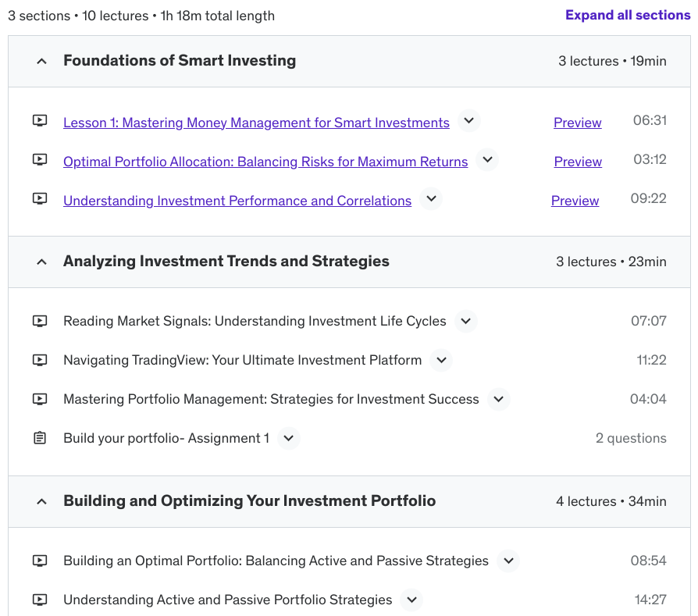This screenshot has width=698, height=616.
Task: Open Lesson 1: Mastering Money Management link
Action: pos(256,123)
